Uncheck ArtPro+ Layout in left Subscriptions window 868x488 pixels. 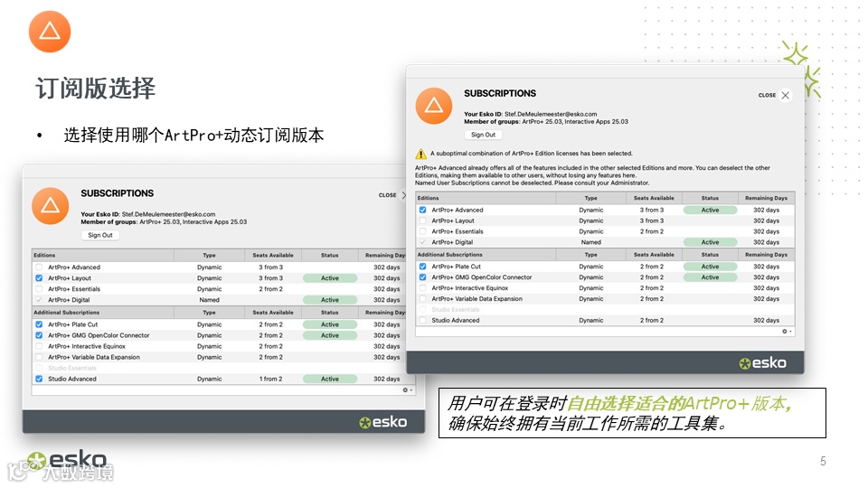[39, 278]
